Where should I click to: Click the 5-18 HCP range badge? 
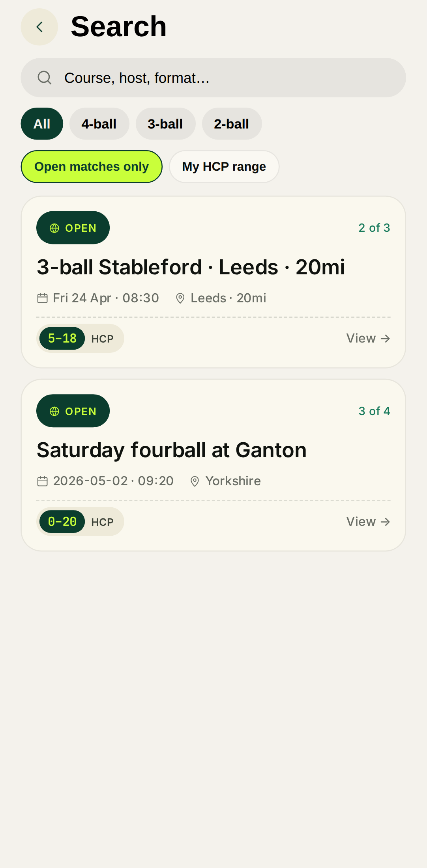(x=62, y=338)
